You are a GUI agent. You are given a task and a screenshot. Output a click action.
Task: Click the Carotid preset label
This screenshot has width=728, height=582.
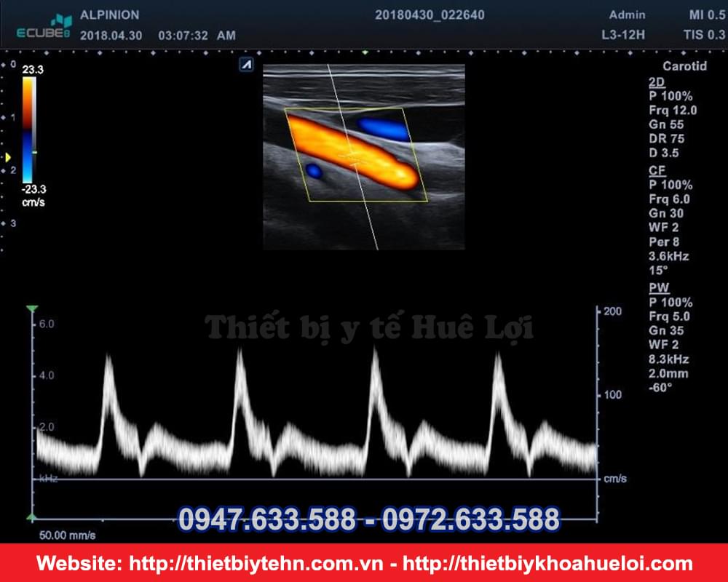point(684,66)
